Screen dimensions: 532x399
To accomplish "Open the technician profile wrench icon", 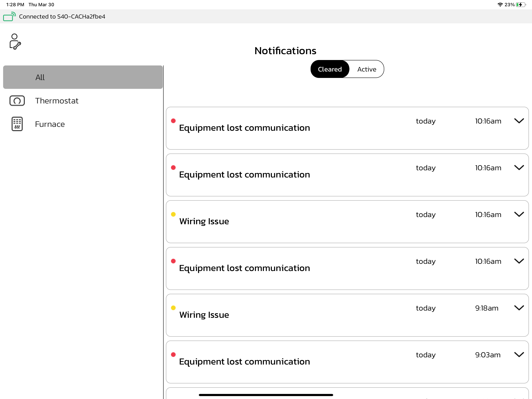I will [x=15, y=41].
